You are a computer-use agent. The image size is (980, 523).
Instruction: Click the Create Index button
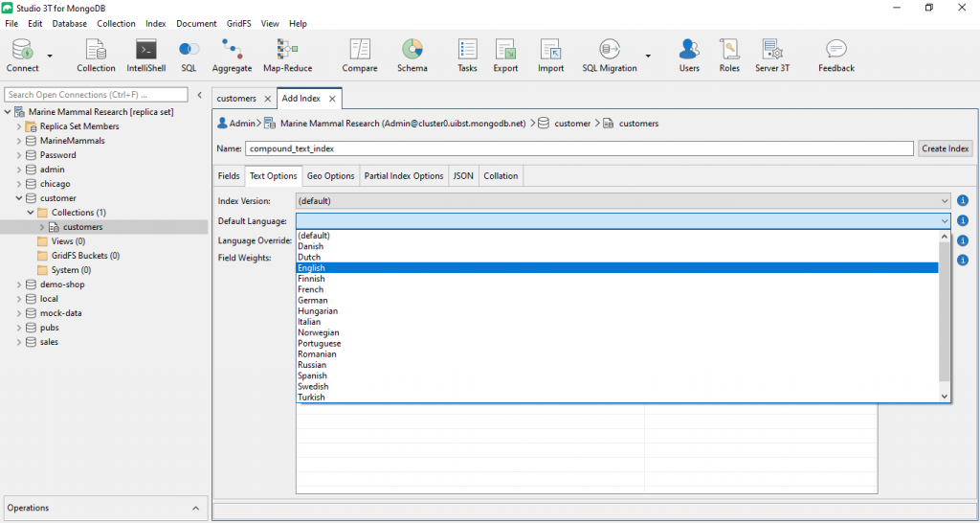click(x=945, y=148)
